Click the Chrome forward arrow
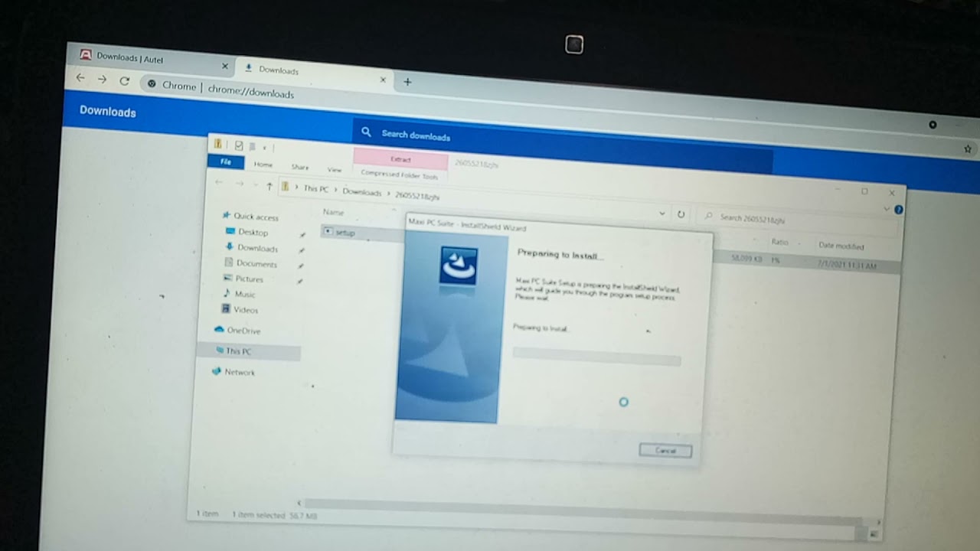 click(x=102, y=80)
